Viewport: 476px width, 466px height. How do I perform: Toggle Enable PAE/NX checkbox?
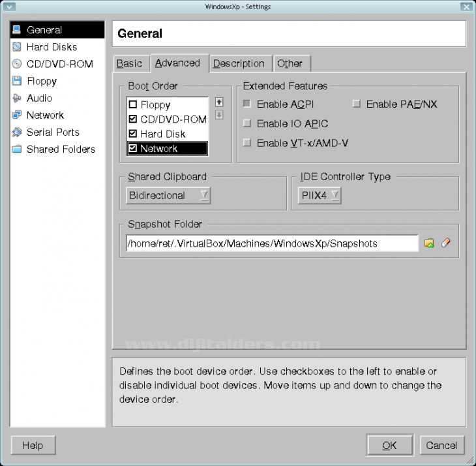(x=357, y=104)
